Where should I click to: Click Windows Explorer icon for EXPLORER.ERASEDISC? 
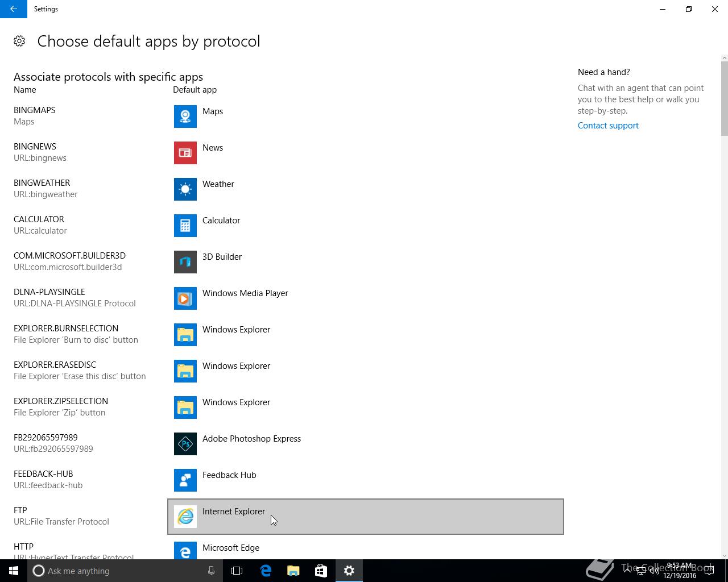pos(185,371)
